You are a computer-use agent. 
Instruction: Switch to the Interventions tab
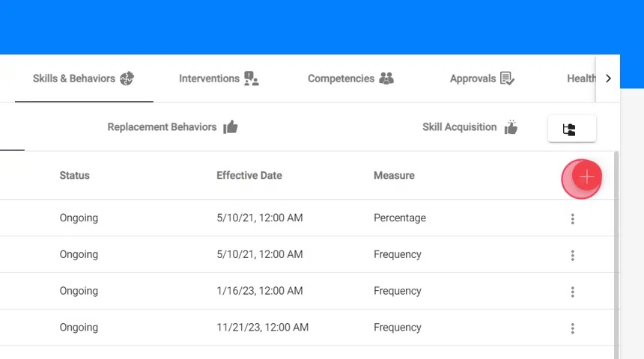(x=219, y=79)
